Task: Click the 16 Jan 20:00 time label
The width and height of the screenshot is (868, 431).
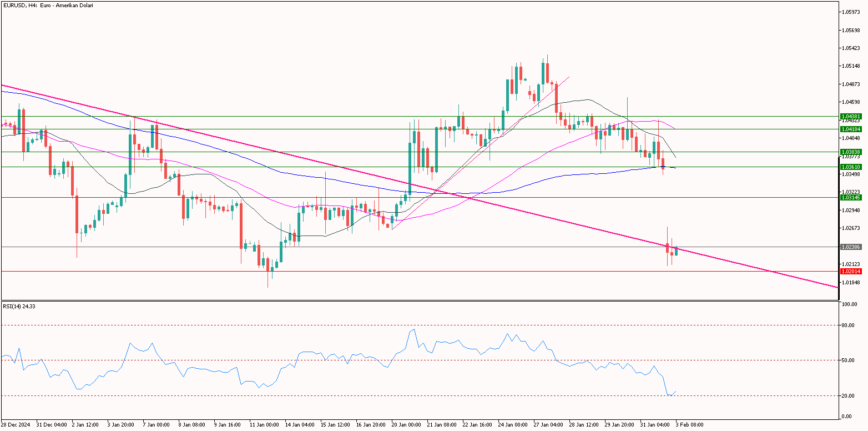Action: [371, 425]
